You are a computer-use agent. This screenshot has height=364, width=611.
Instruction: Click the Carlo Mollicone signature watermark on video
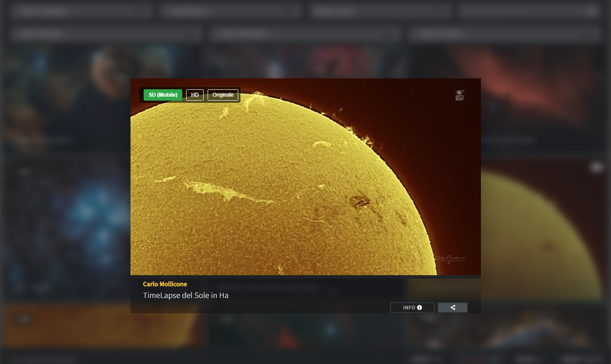(x=450, y=259)
